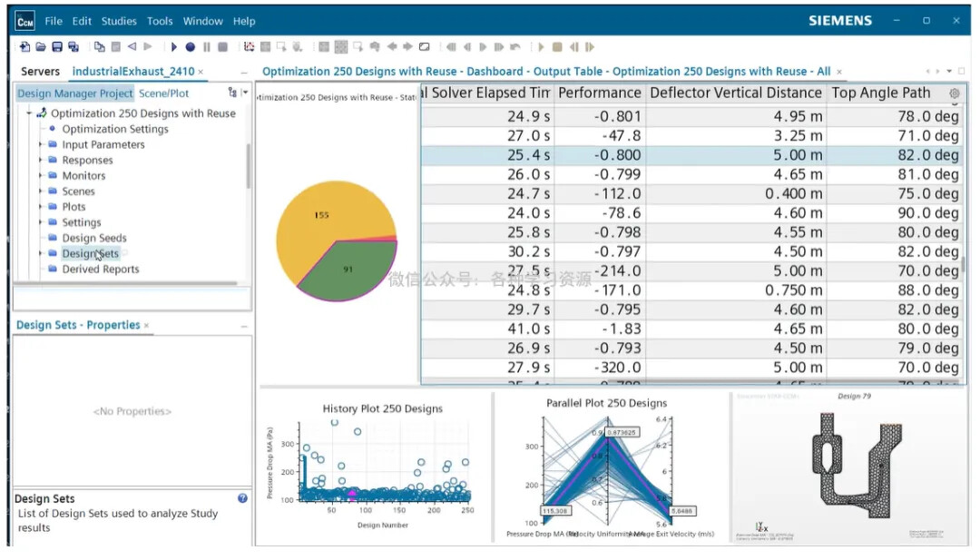
Task: Click the run (play) toolbar icon
Action: [x=173, y=46]
